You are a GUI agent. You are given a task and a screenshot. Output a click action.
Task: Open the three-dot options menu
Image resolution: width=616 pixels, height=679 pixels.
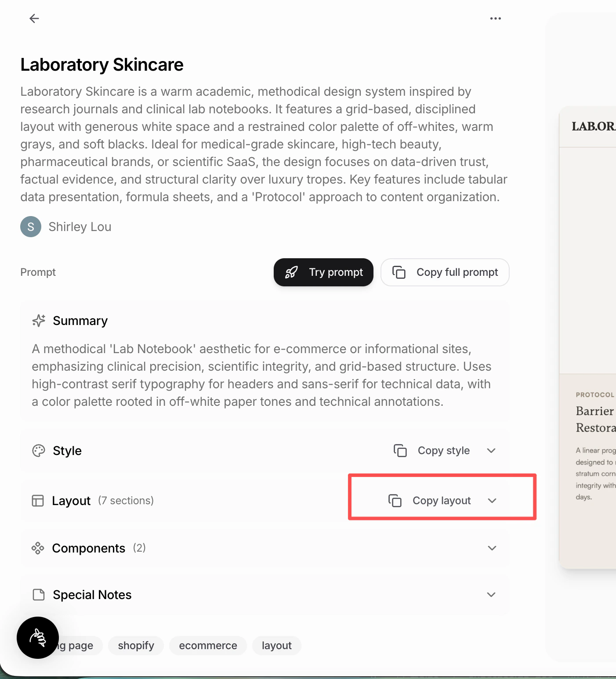(495, 18)
